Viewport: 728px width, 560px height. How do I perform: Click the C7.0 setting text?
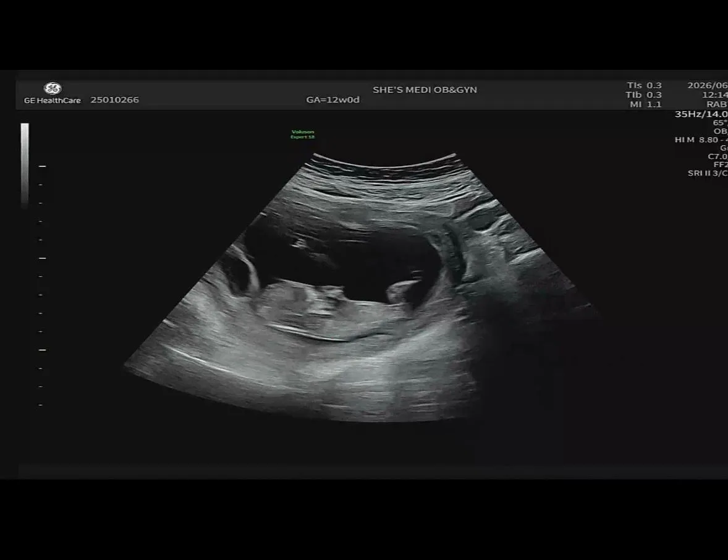717,156
